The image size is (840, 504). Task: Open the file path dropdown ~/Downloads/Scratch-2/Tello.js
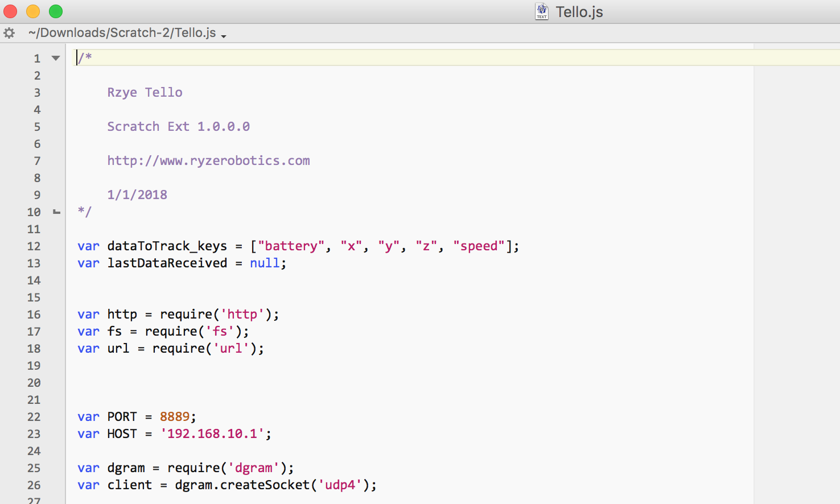(127, 33)
